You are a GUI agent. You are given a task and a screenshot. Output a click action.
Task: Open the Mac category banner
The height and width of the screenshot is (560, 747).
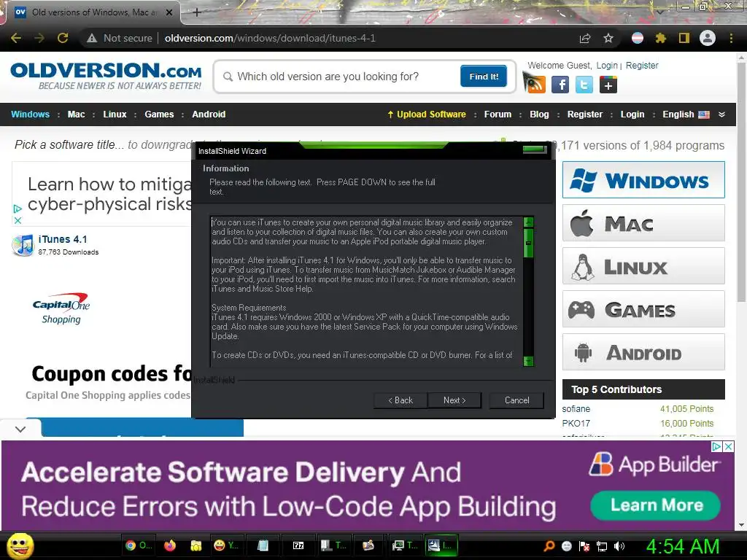pos(643,223)
